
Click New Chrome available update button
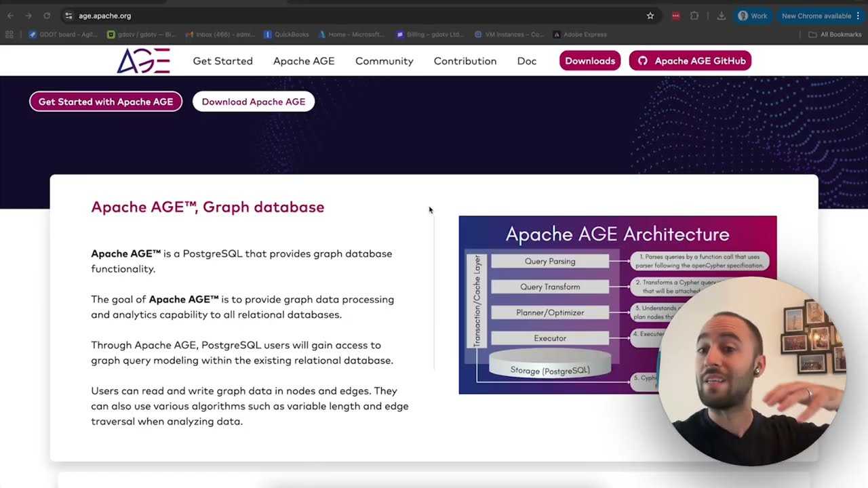pos(816,16)
